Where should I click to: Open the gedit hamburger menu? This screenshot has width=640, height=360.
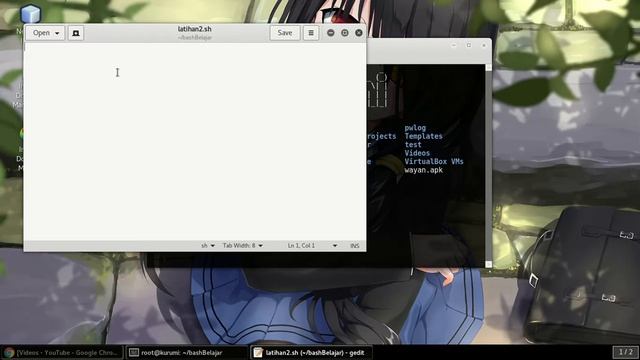311,33
